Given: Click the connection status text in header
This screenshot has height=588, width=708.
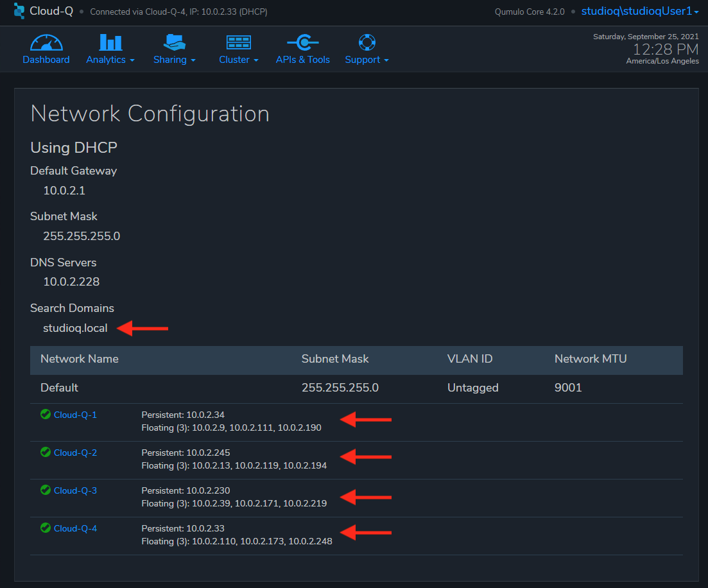Looking at the screenshot, I should pos(179,12).
